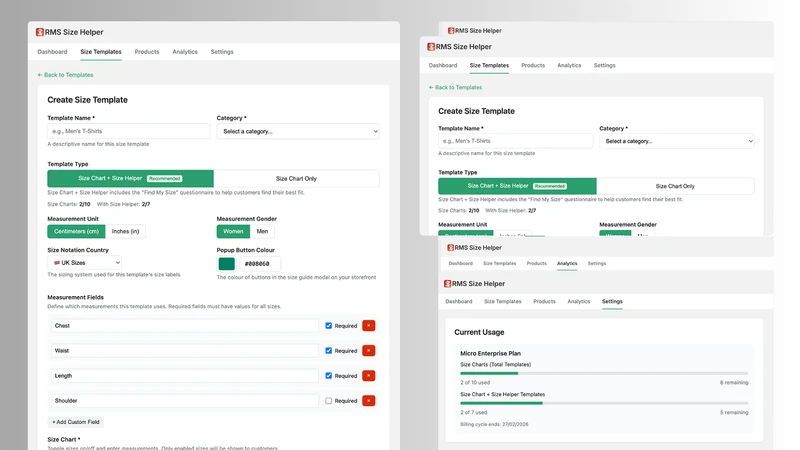Select Size Chart + Size Helper in left window
This screenshot has width=800, height=450.
click(130, 179)
